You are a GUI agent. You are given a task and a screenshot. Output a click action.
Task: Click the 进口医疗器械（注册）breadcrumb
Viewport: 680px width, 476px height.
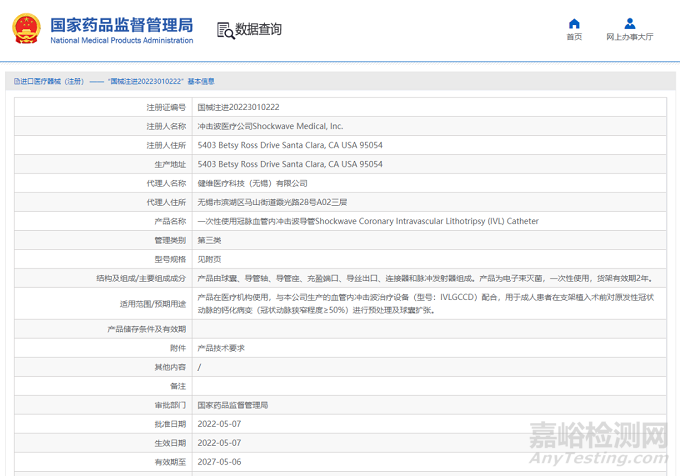click(47, 81)
